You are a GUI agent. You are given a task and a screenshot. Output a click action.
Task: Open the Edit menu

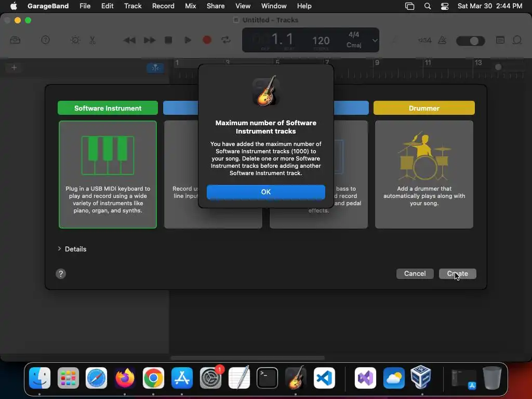click(107, 6)
